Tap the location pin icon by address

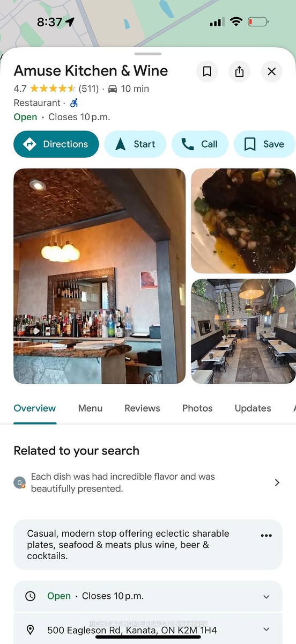click(x=31, y=630)
